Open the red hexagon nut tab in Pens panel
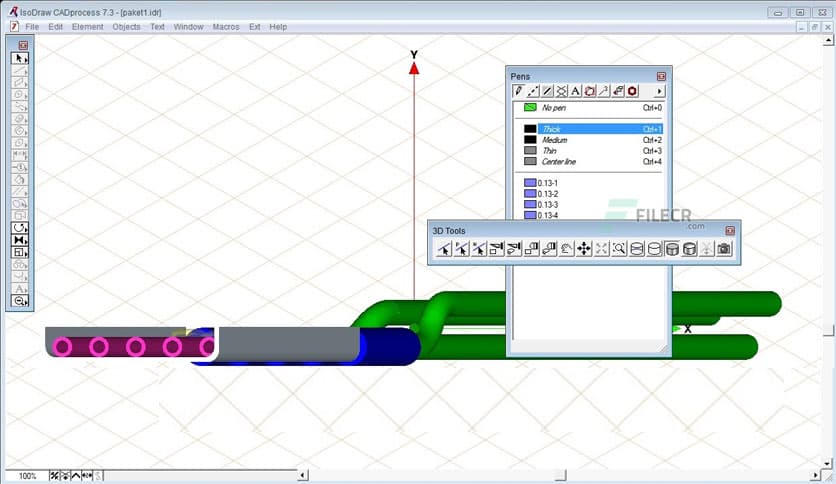Screen dimensions: 836x484 click(632, 91)
